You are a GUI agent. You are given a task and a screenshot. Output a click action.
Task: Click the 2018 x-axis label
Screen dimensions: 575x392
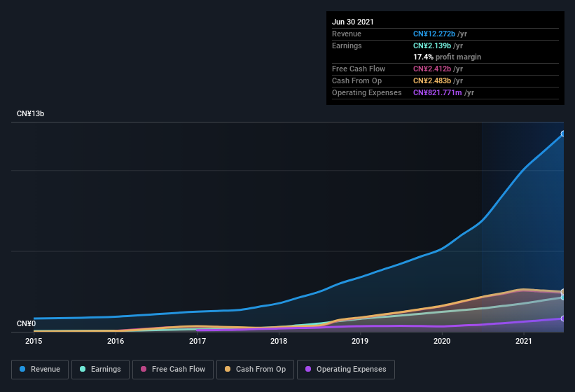point(279,341)
